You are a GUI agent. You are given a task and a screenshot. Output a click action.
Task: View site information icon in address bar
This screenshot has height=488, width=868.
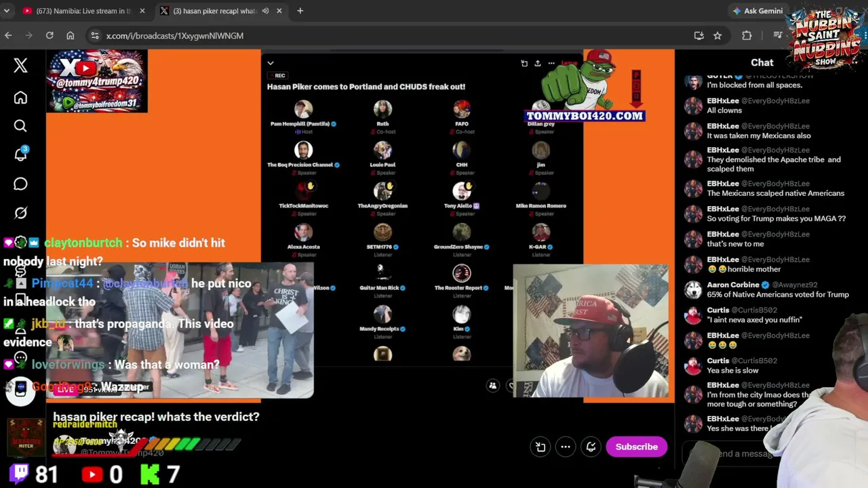point(94,35)
